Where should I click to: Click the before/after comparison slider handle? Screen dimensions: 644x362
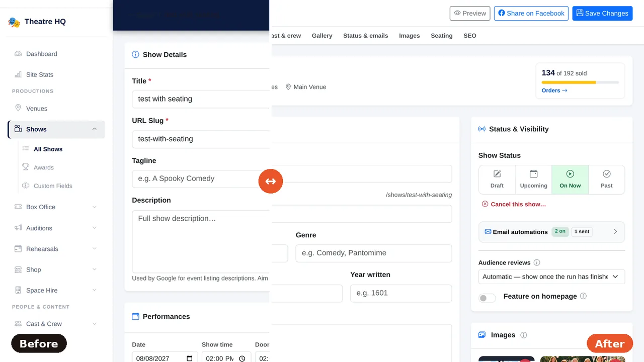271,182
